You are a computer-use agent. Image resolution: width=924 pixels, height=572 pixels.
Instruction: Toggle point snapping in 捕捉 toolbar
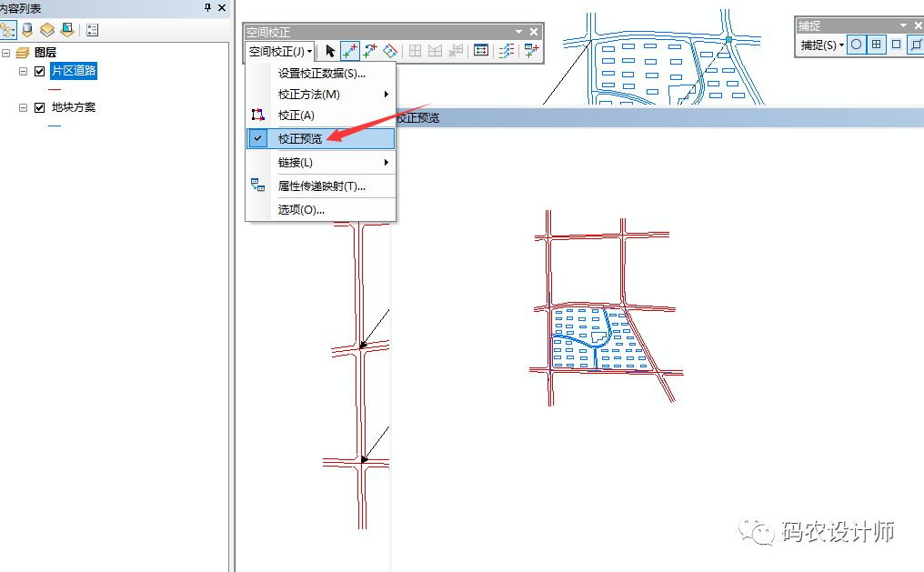coord(857,45)
